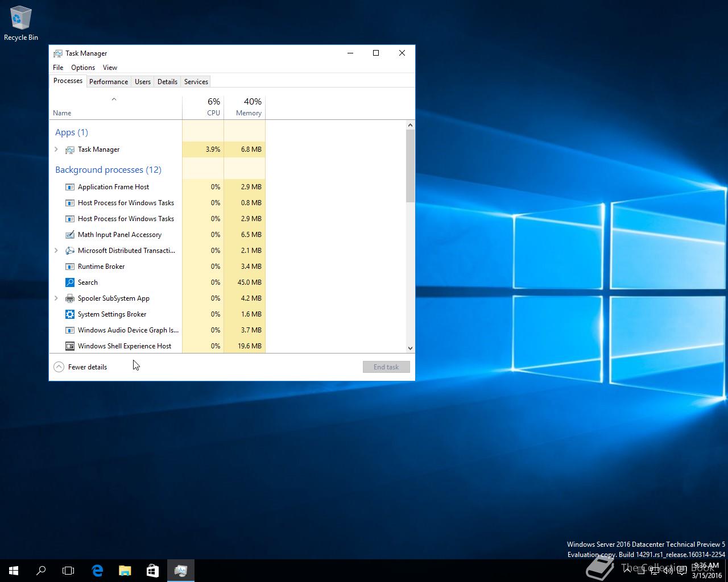Click the Search process magnifier icon
This screenshot has width=728, height=582.
[x=70, y=282]
